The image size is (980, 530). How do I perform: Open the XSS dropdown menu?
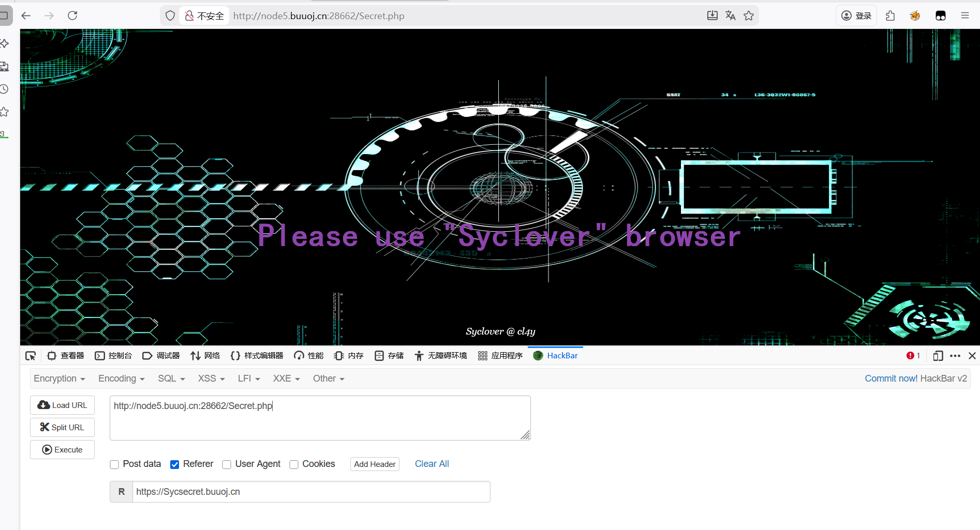point(211,378)
